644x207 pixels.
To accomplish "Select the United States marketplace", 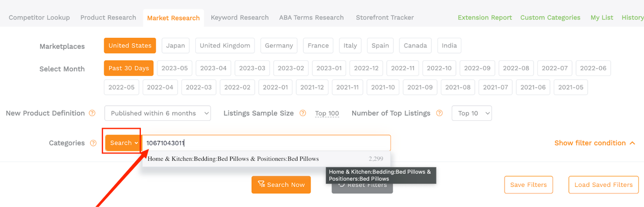I will click(x=130, y=45).
